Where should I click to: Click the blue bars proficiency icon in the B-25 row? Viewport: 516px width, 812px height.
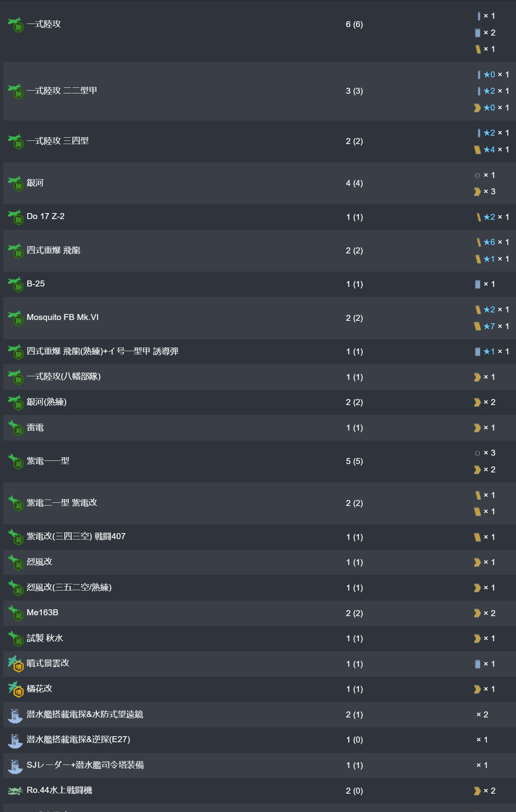pos(477,284)
